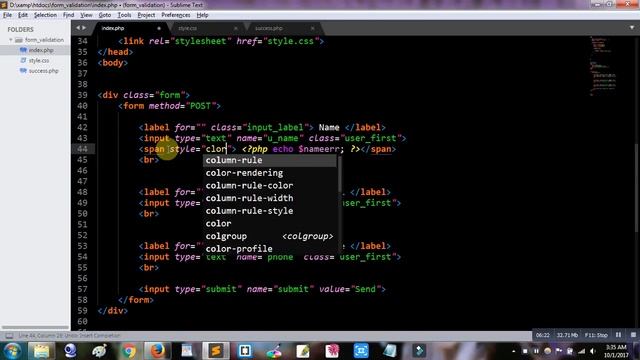The image size is (640, 360).
Task: Open the Find menu
Action: tap(69, 15)
